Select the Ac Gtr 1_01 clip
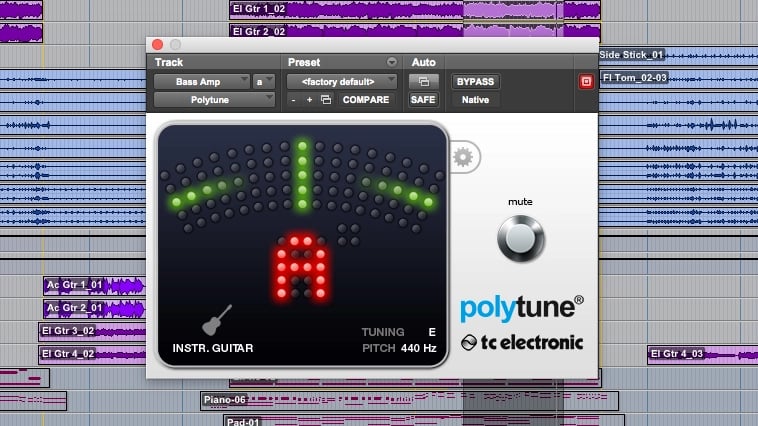 pyautogui.click(x=94, y=285)
